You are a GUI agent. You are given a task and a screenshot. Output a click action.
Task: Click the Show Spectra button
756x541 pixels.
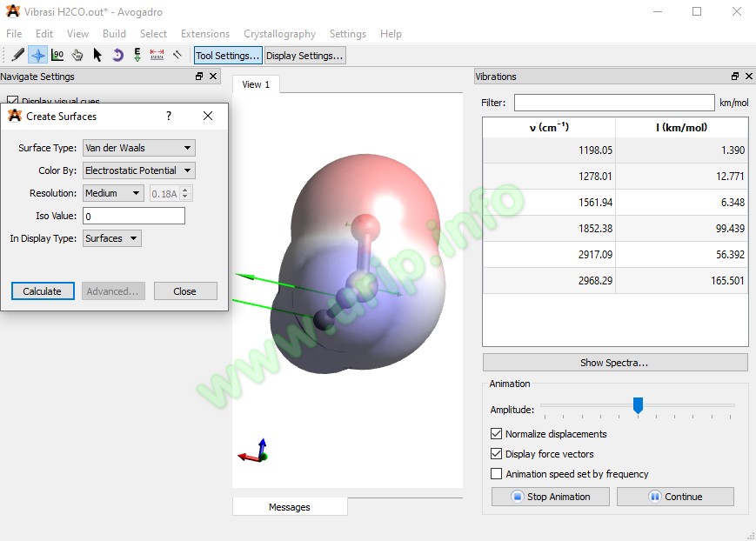[x=615, y=363]
